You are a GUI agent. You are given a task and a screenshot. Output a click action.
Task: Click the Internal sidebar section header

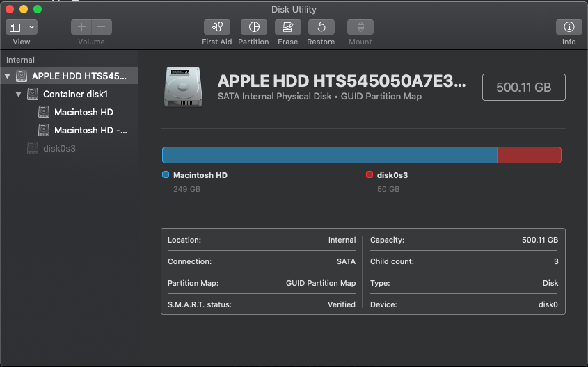click(20, 60)
